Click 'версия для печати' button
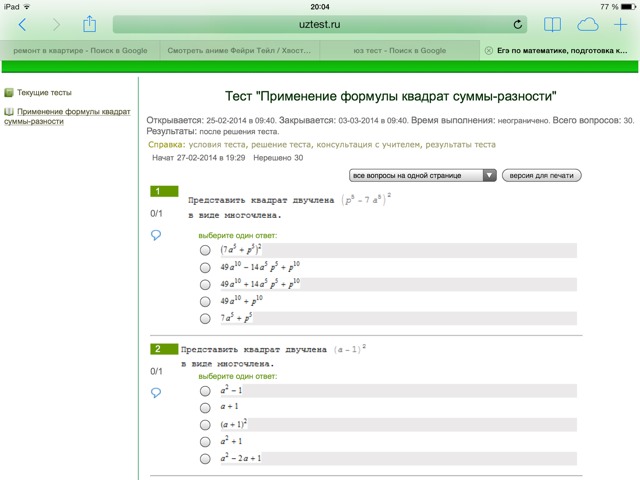The width and height of the screenshot is (640, 480). click(542, 176)
